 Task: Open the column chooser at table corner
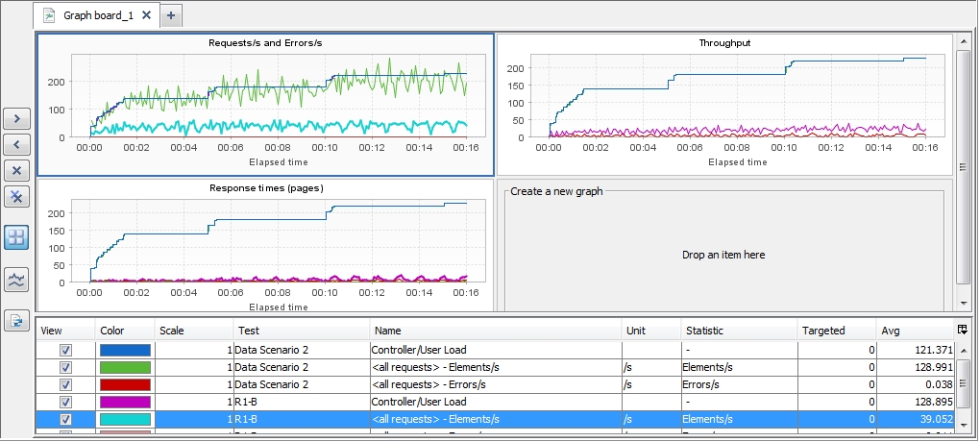pos(963,330)
